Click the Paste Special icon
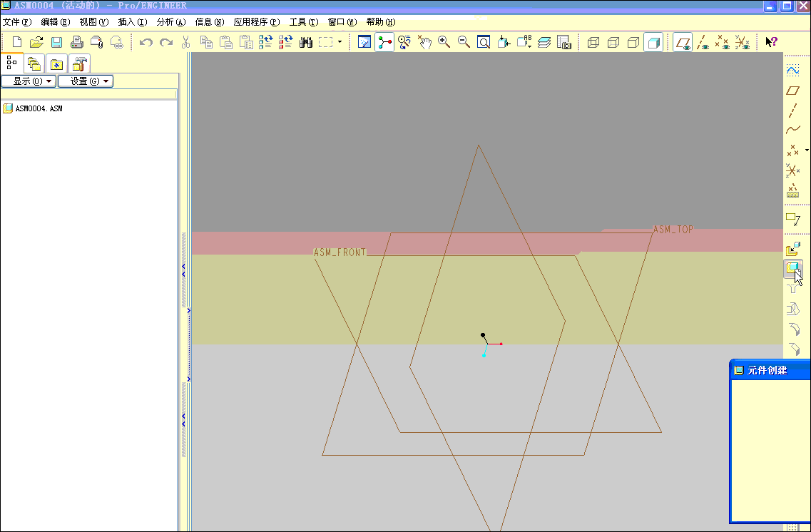811x532 pixels. tap(246, 42)
